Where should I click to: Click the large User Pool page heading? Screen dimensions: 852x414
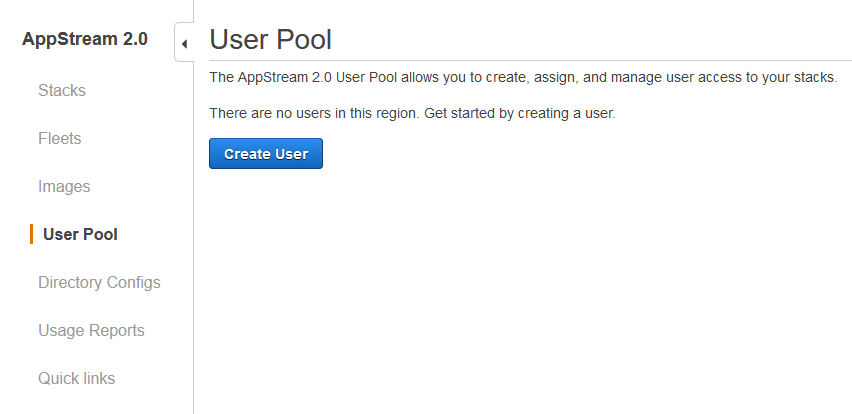[271, 40]
